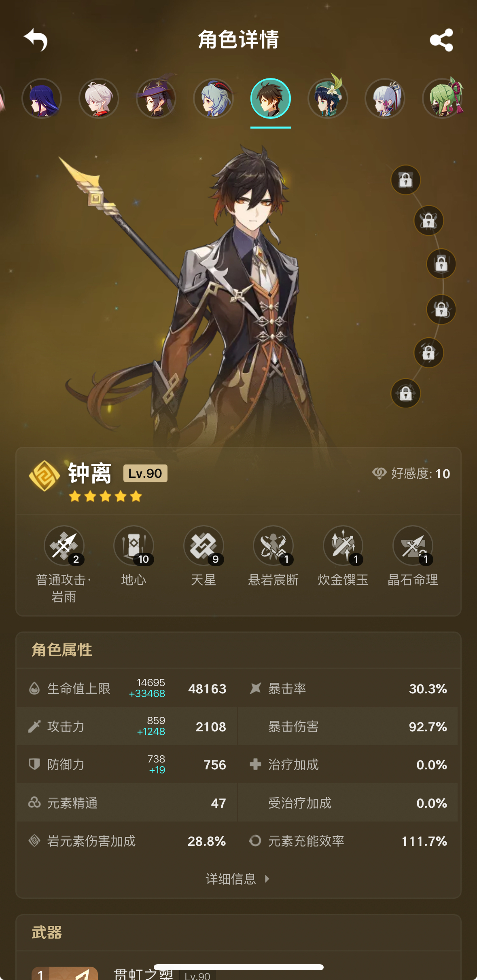Image resolution: width=477 pixels, height=980 pixels.
Task: Open the 地心 skill icon
Action: click(x=134, y=545)
